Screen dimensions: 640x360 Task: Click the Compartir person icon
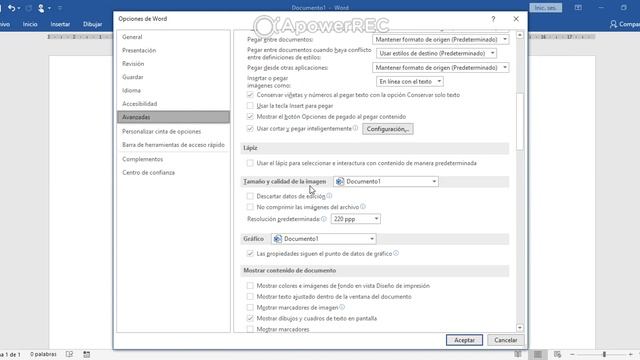(x=613, y=24)
